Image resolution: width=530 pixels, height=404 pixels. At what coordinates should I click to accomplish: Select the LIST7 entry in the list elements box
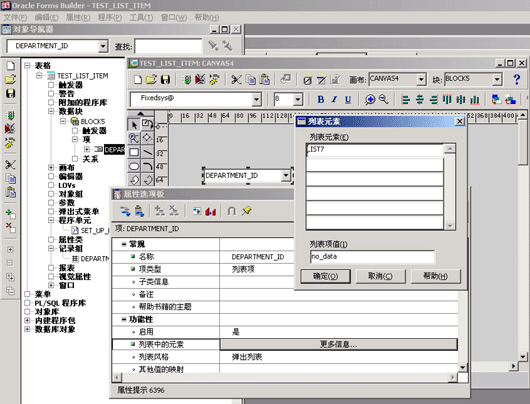click(375, 150)
